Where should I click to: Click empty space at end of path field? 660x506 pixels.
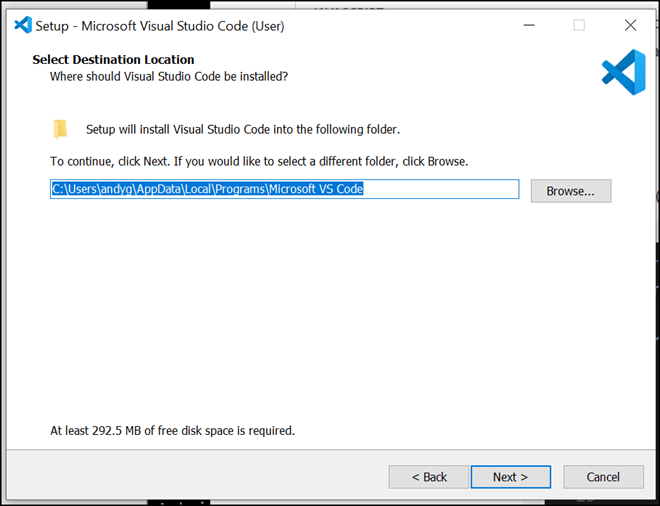450,189
